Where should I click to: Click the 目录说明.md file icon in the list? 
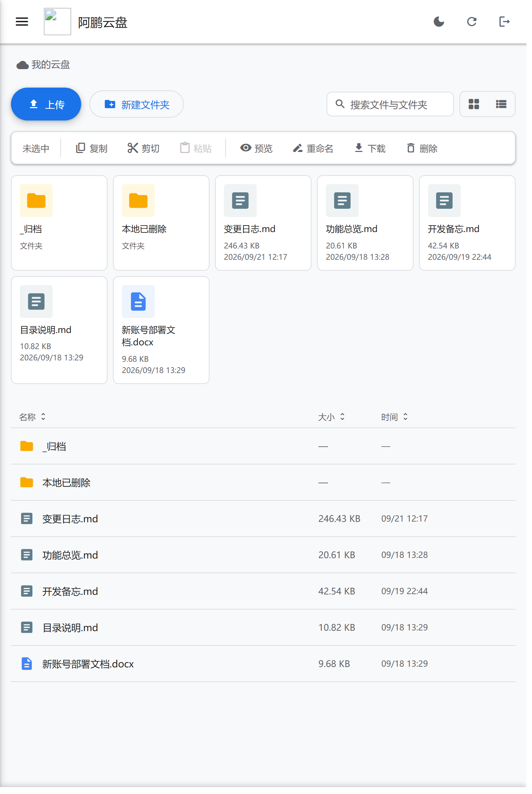pos(27,627)
